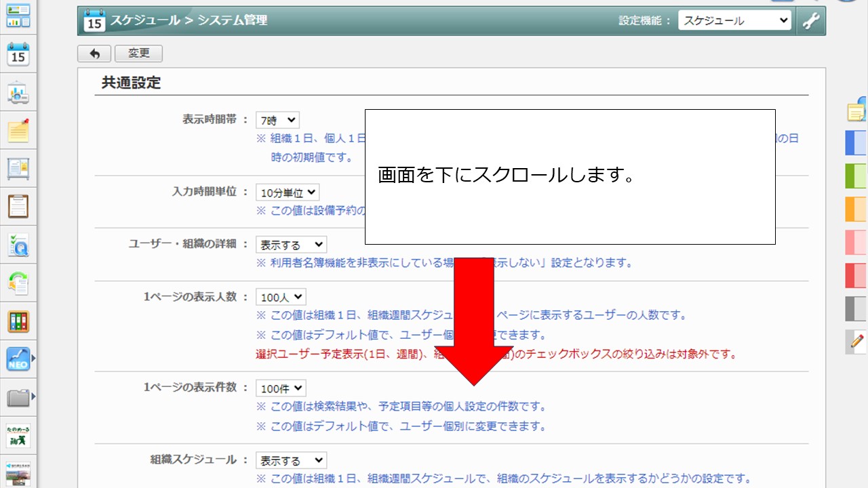Select the green color label swatch
This screenshot has width=868, height=488.
click(x=856, y=176)
